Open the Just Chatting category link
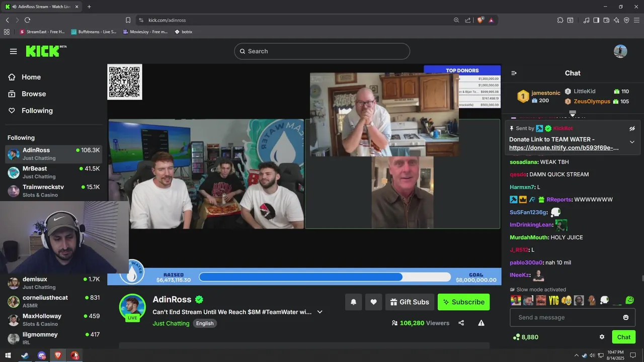644x362 pixels. point(171,323)
